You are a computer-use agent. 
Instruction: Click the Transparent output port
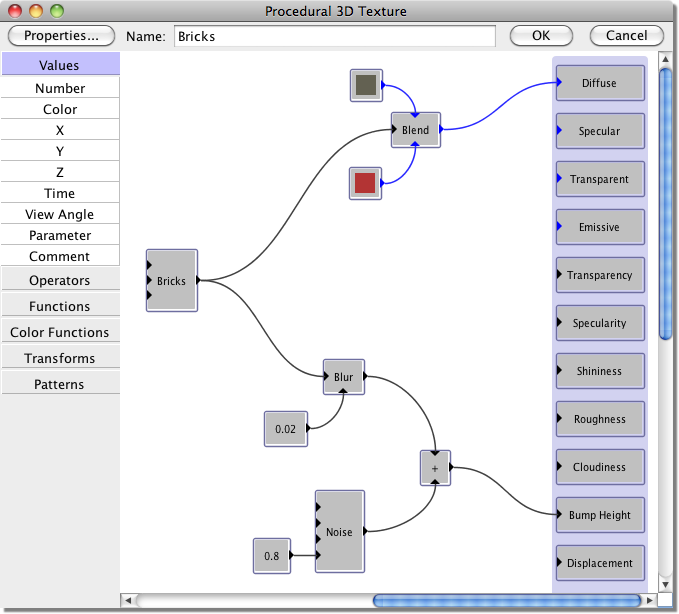[600, 179]
